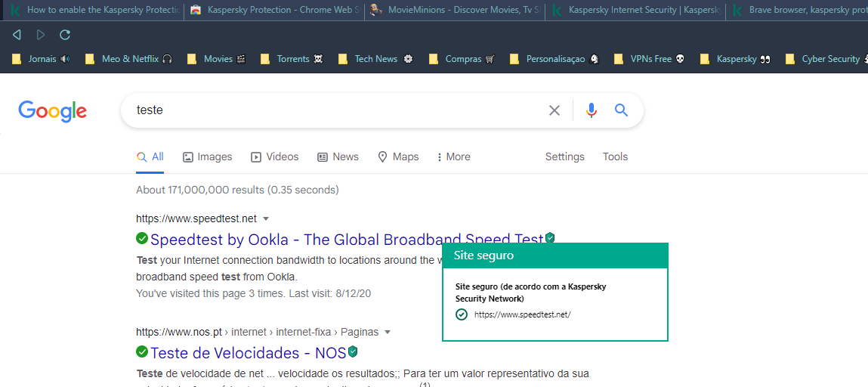The height and width of the screenshot is (387, 868).
Task: Open Teste de Velocidades - NOS link
Action: [x=248, y=353]
